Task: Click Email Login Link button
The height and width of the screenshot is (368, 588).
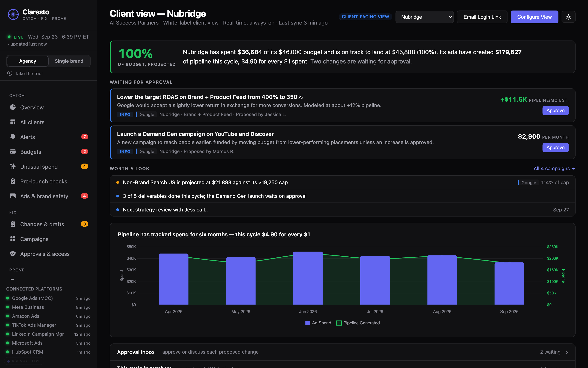Action: pyautogui.click(x=482, y=17)
